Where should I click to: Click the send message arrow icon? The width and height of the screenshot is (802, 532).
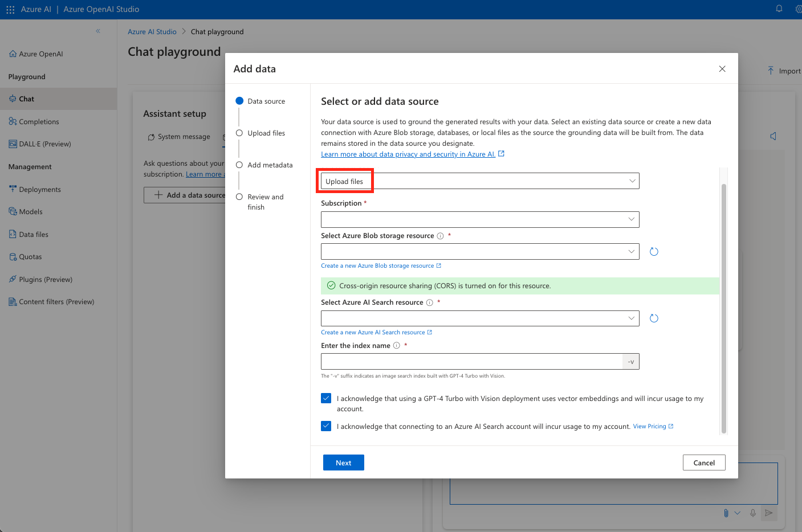pos(768,513)
